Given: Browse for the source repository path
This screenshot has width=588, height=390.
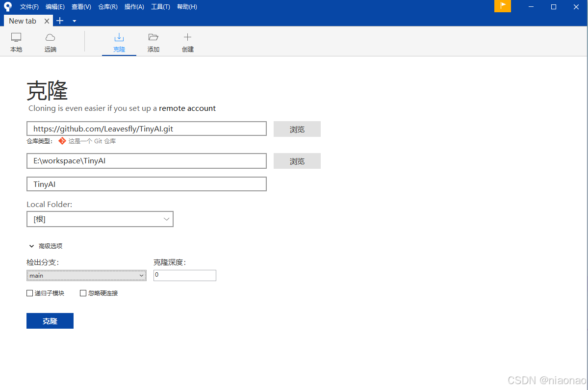Looking at the screenshot, I should [297, 129].
